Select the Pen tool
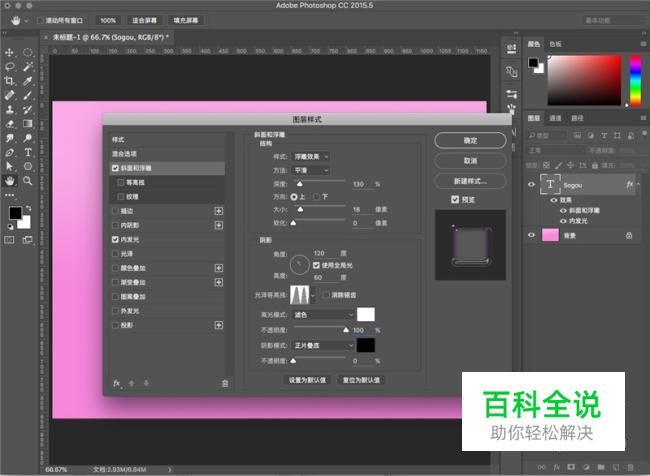The image size is (650, 476). pos(9,152)
